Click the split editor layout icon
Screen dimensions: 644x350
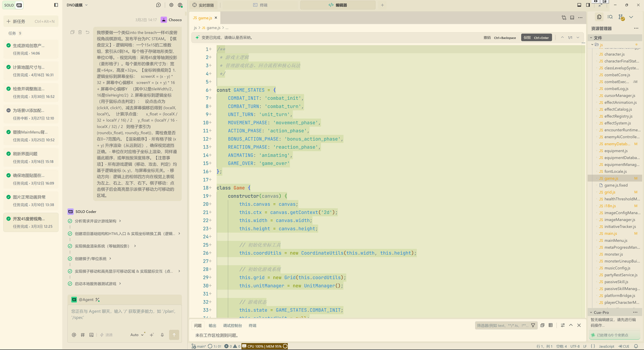(572, 18)
